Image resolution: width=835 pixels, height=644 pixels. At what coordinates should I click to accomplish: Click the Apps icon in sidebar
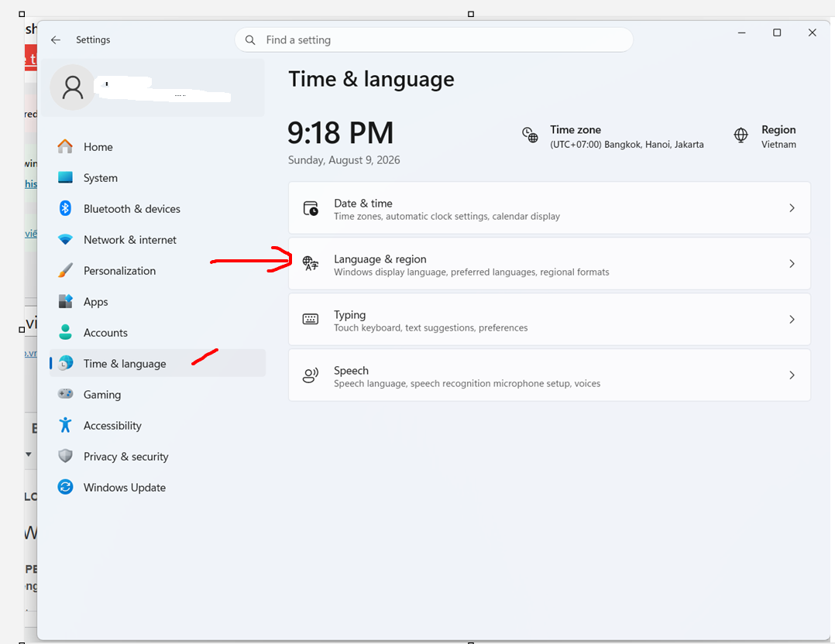click(66, 301)
